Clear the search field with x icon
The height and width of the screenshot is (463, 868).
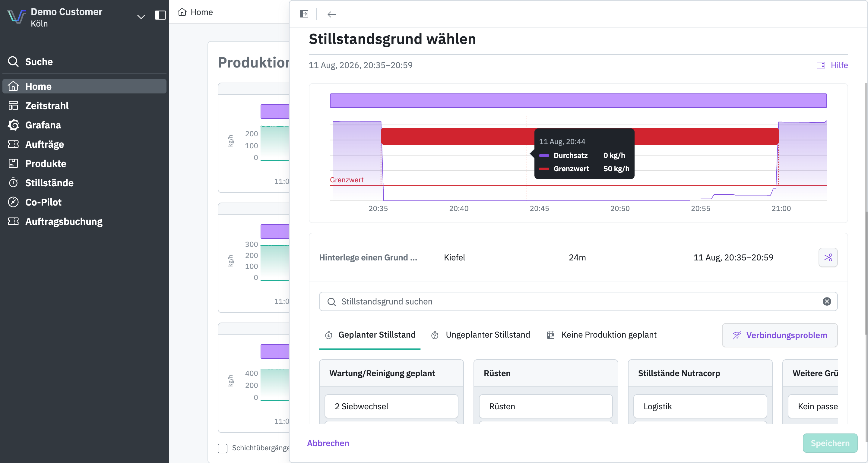click(x=827, y=301)
